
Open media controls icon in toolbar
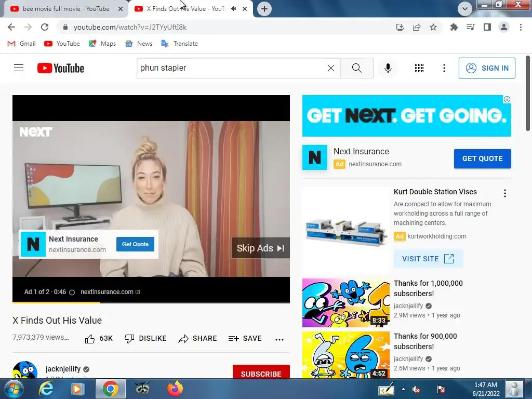tap(470, 27)
